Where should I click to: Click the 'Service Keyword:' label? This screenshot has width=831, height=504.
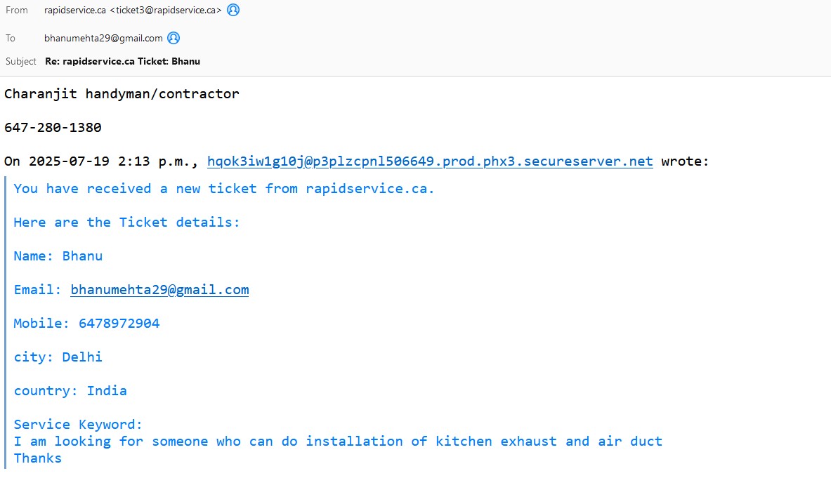pos(78,425)
